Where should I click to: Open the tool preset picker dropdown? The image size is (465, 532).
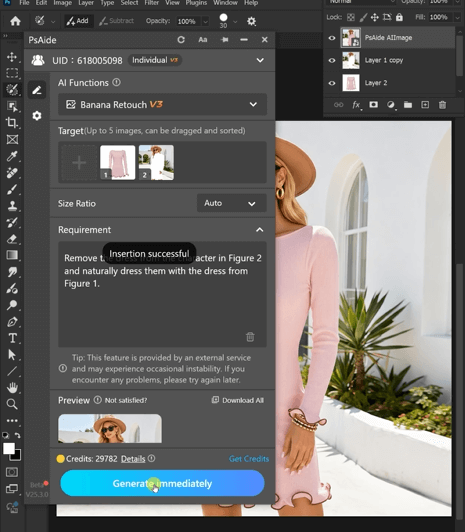pyautogui.click(x=53, y=22)
